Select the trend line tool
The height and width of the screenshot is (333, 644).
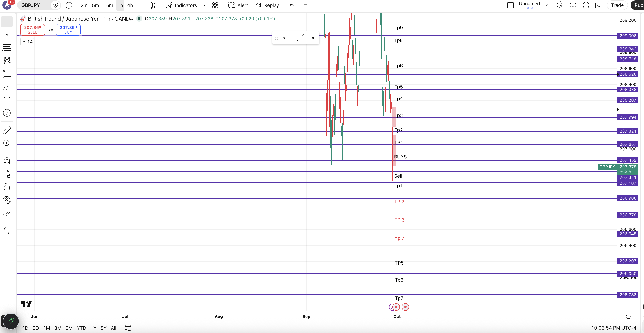[x=7, y=35]
